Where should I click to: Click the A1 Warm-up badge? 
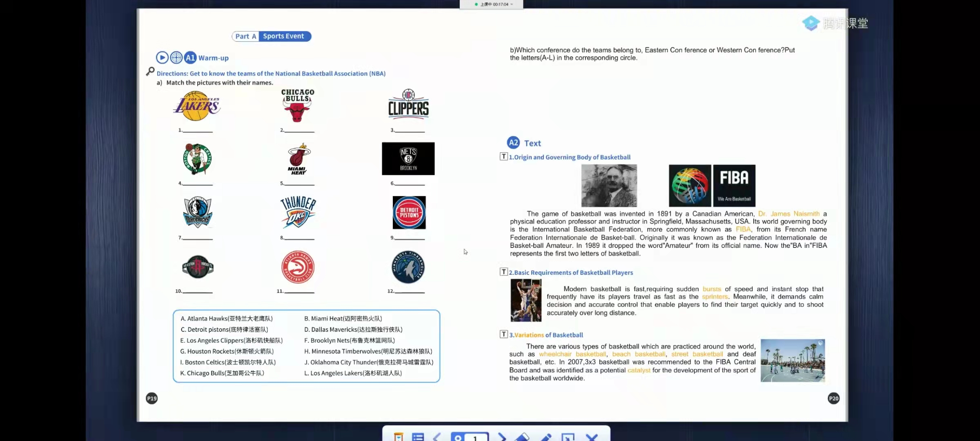(190, 58)
